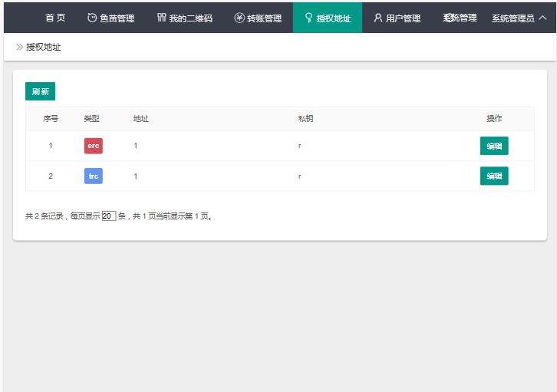The image size is (557, 392).
Task: Open the 系统管理 menu item
Action: [460, 18]
